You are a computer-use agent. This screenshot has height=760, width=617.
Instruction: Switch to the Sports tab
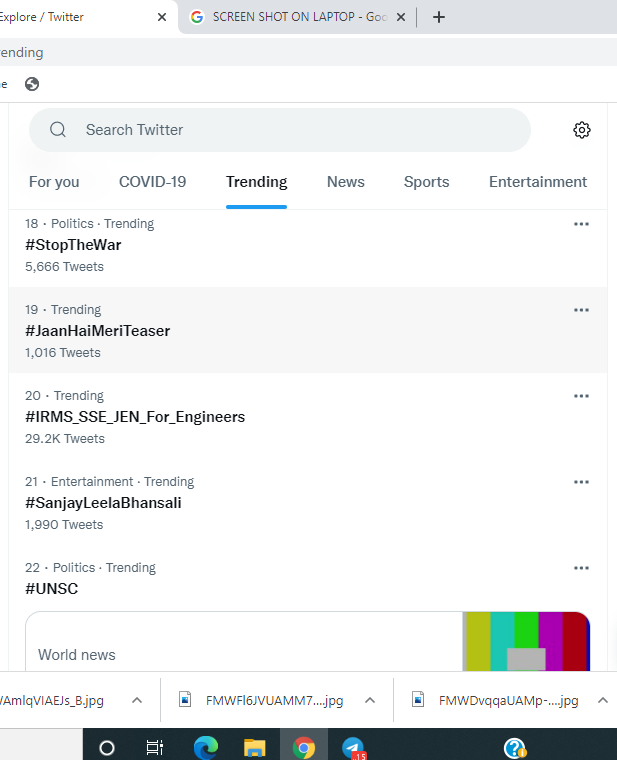point(427,182)
